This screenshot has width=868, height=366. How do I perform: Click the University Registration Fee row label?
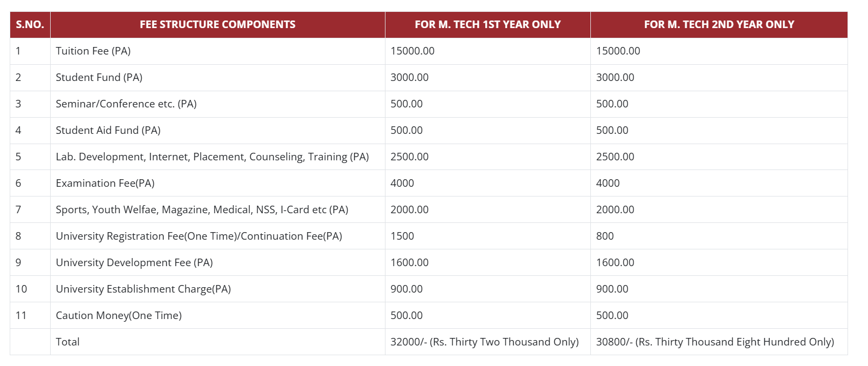[x=199, y=236]
